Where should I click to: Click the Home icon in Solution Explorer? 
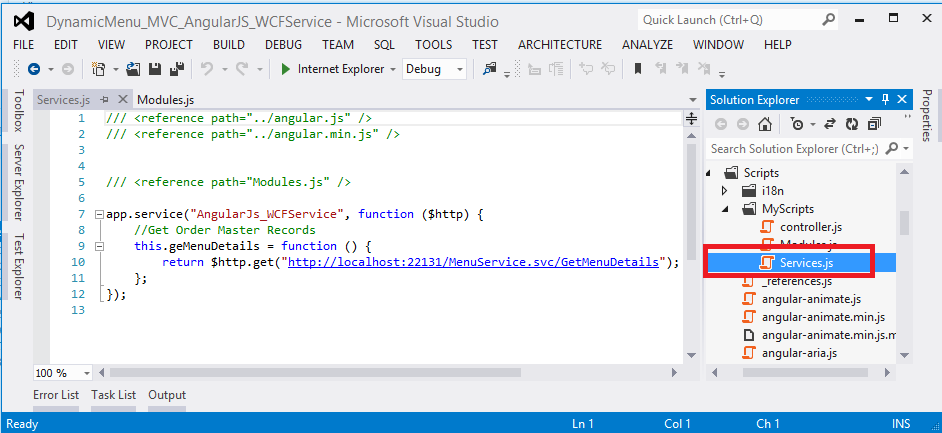[x=765, y=124]
